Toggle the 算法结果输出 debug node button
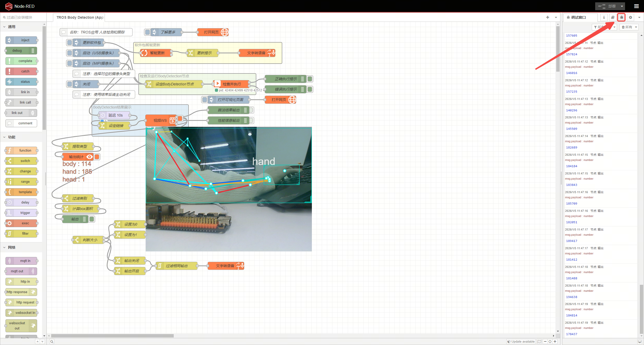The height and width of the screenshot is (345, 644). [x=251, y=110]
